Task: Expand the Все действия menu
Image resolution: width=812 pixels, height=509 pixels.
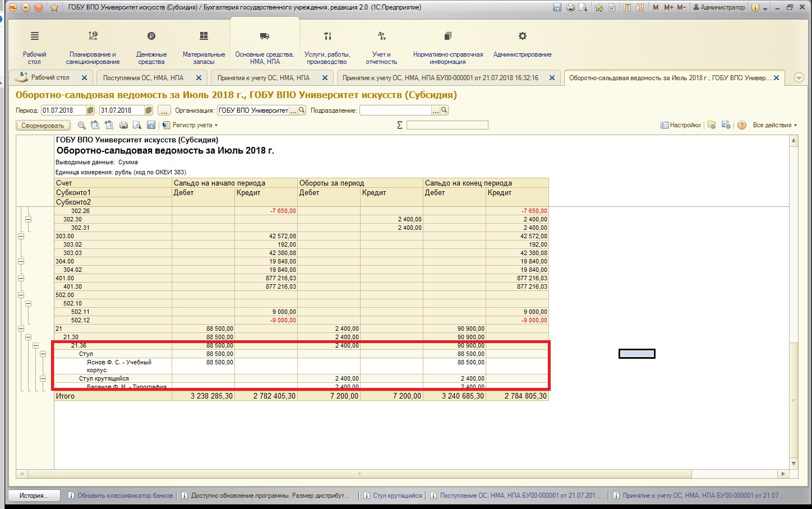Action: click(x=774, y=126)
